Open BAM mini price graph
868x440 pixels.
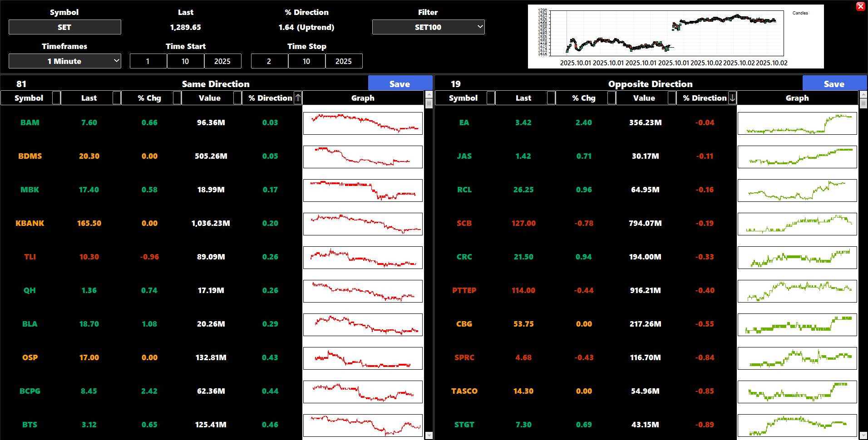pyautogui.click(x=363, y=123)
